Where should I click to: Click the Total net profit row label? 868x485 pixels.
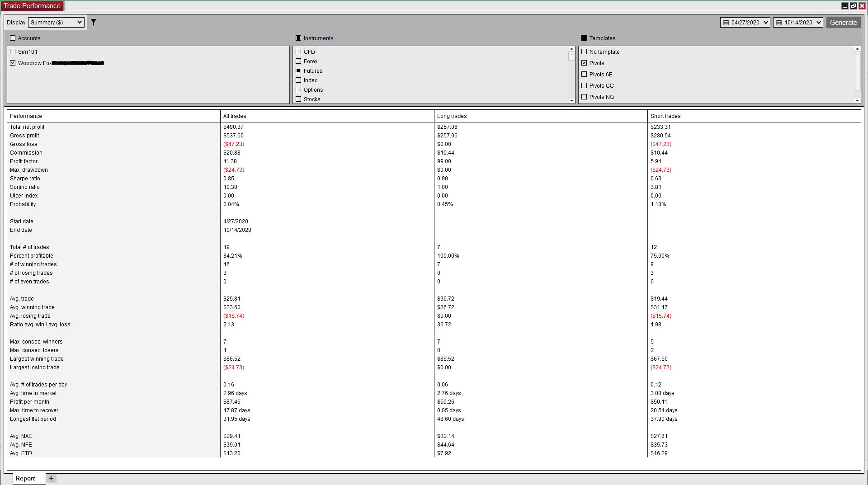[27, 127]
